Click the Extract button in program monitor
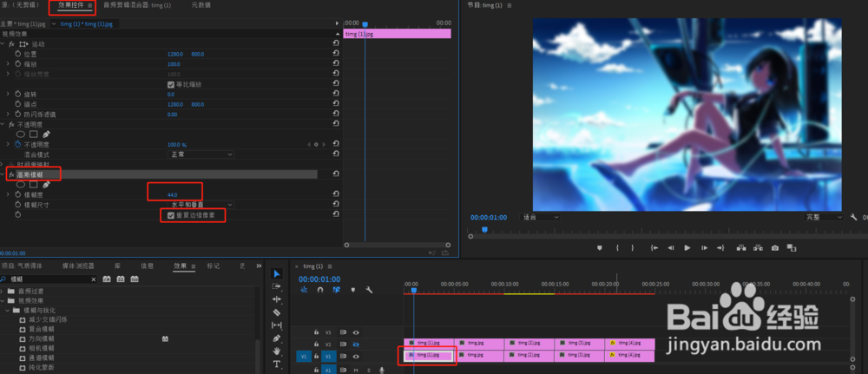Viewport: 868px width, 374px height. (758, 248)
